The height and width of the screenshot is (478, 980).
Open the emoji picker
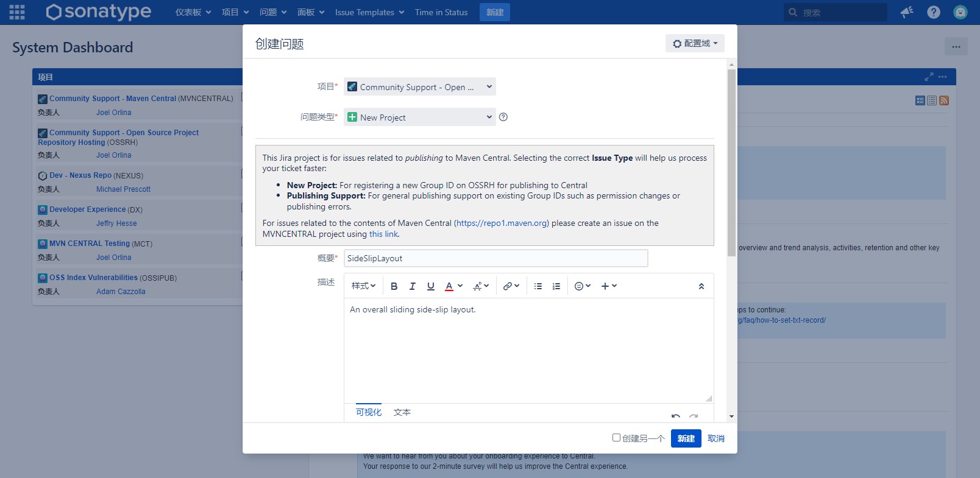583,286
